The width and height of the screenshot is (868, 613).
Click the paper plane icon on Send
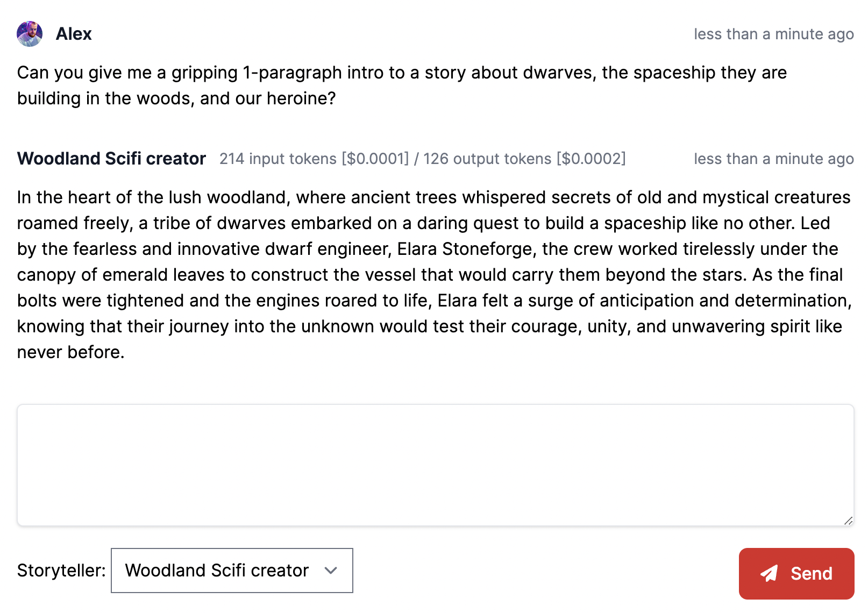click(x=769, y=574)
